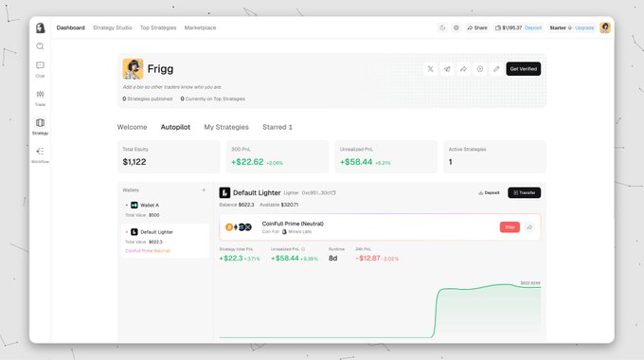Click the Frigg profile picture
This screenshot has width=644, height=360.
(133, 68)
